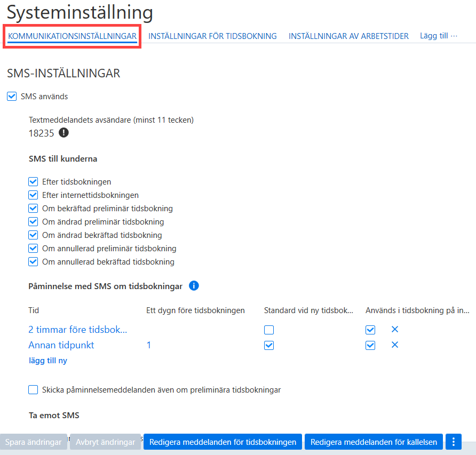Click Spara ändringar button

click(x=34, y=442)
